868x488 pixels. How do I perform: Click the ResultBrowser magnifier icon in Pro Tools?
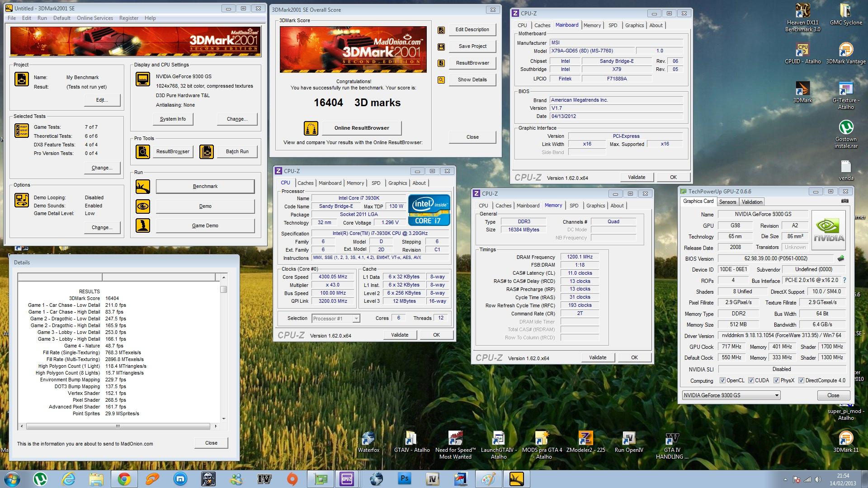click(x=143, y=152)
